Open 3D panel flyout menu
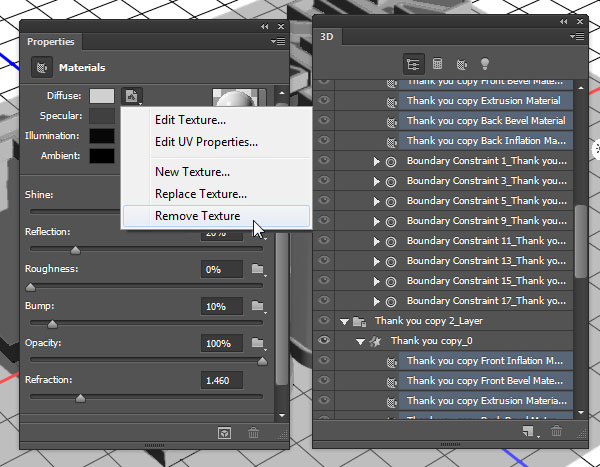Screen dimensions: 600x467 tap(577, 36)
